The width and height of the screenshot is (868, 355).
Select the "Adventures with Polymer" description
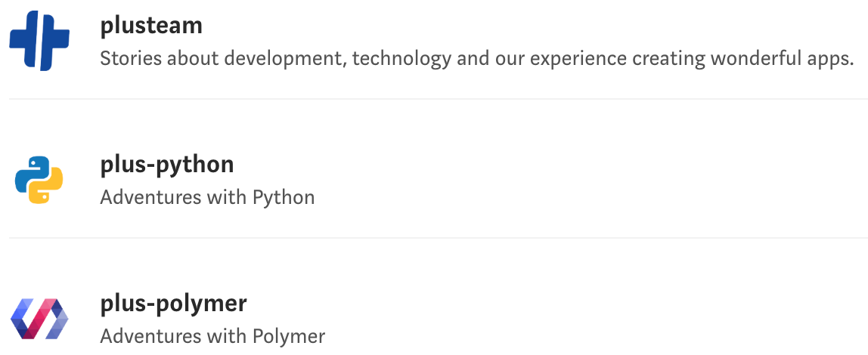212,336
